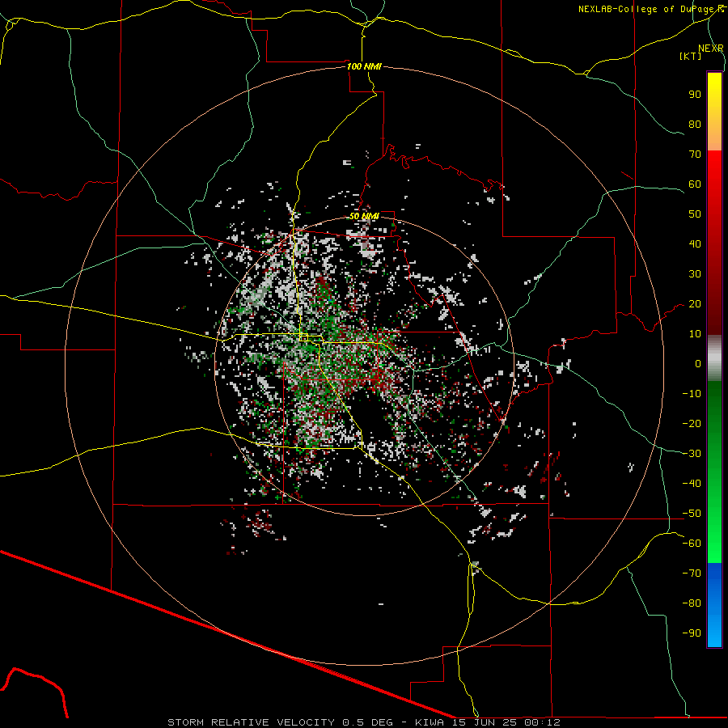Image resolution: width=728 pixels, height=728 pixels.
Task: Select the 50 NMI range ring label
Action: pyautogui.click(x=364, y=216)
